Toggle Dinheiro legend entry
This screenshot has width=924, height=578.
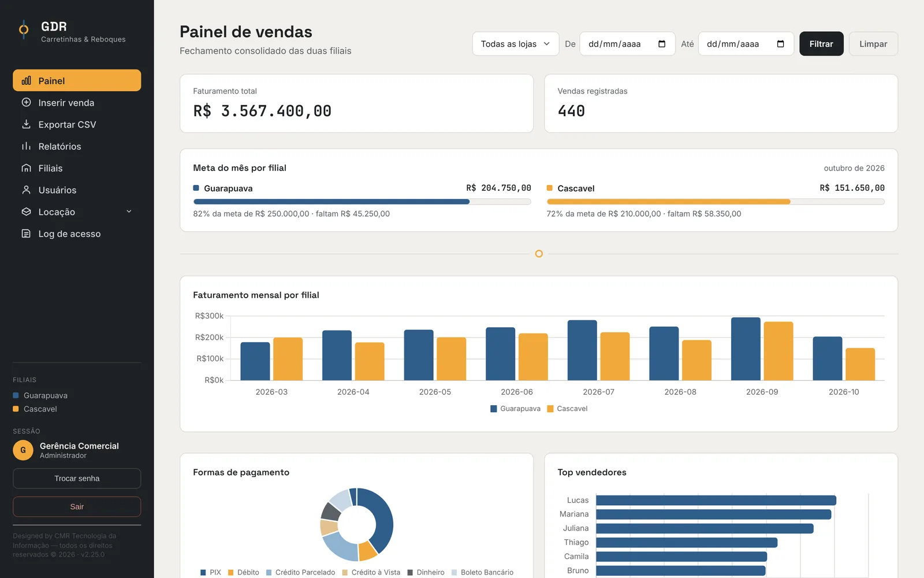426,572
